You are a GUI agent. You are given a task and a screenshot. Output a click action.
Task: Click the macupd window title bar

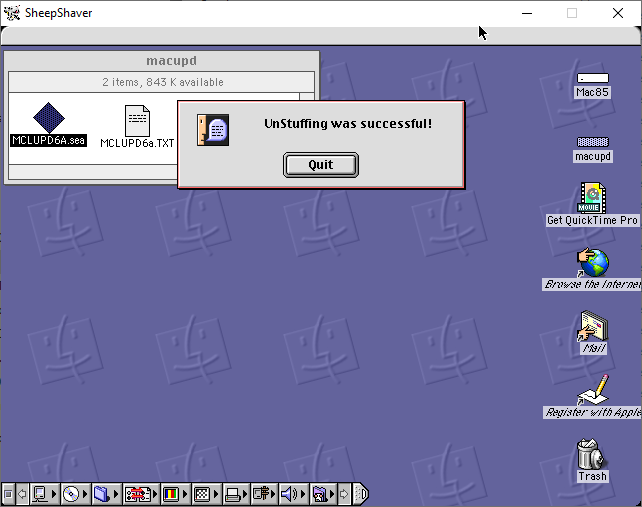[x=161, y=61]
